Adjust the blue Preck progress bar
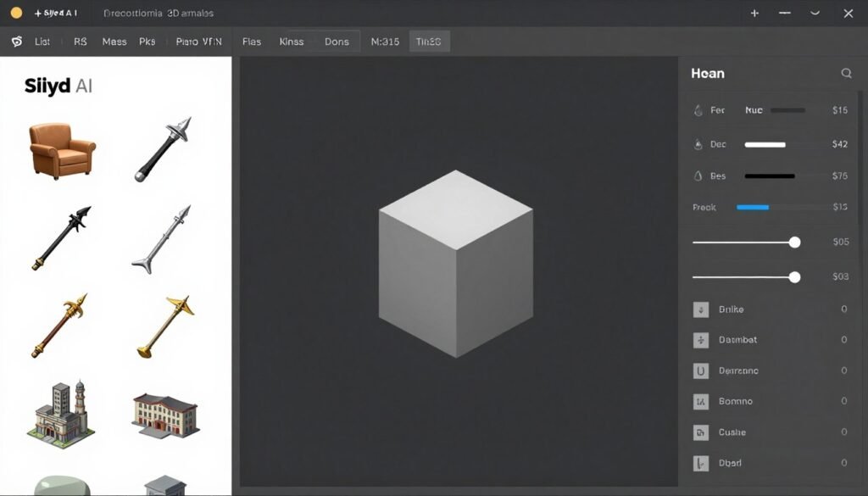This screenshot has height=496, width=868. 753,208
